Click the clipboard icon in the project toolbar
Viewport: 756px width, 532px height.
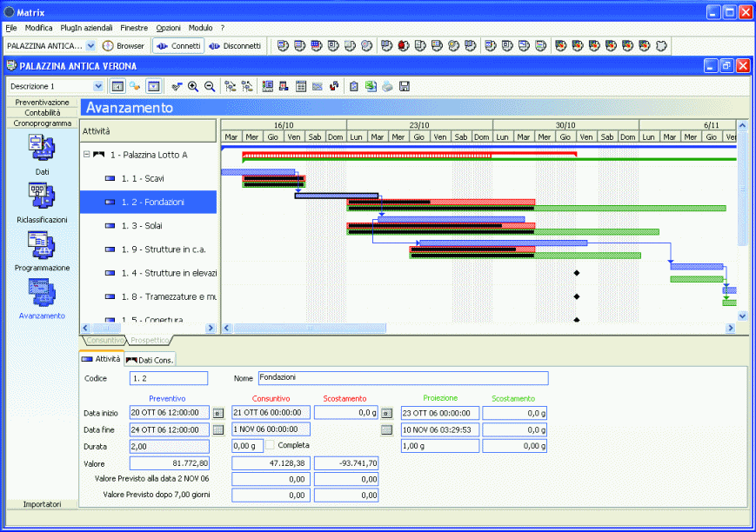click(354, 86)
